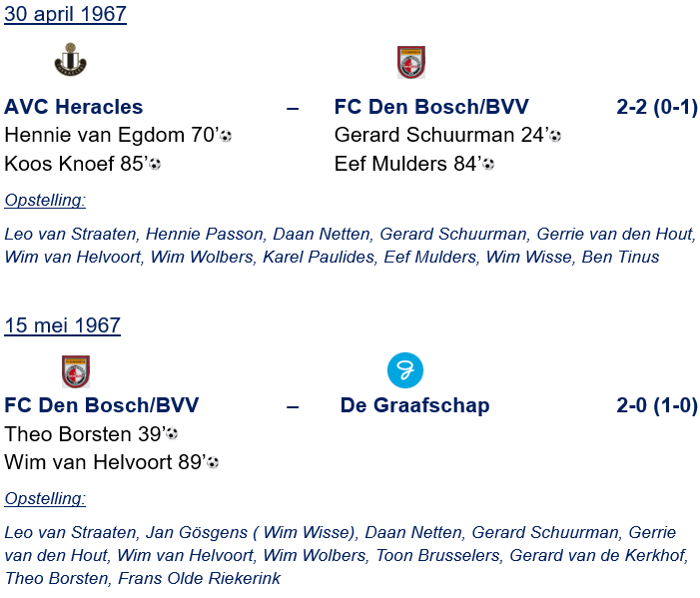Click the Opstelling link under the De Graafschap match
The image size is (700, 598).
tap(45, 498)
